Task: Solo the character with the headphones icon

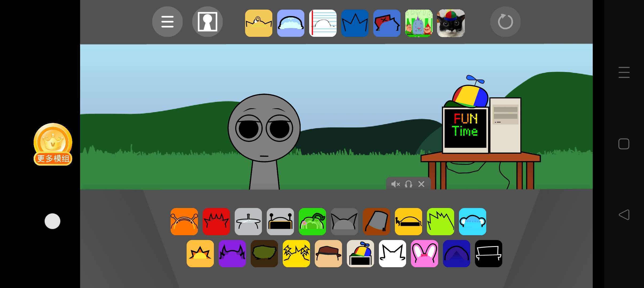Action: [408, 184]
